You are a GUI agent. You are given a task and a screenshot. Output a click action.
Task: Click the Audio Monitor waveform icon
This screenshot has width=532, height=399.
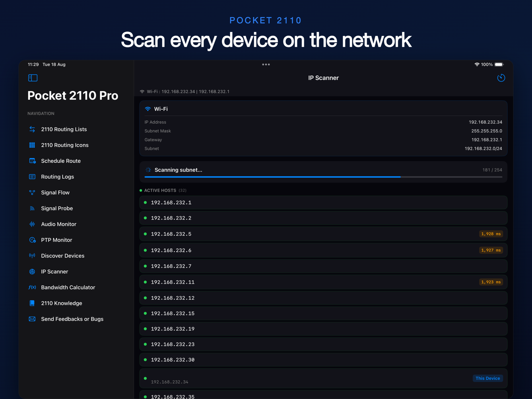[32, 224]
